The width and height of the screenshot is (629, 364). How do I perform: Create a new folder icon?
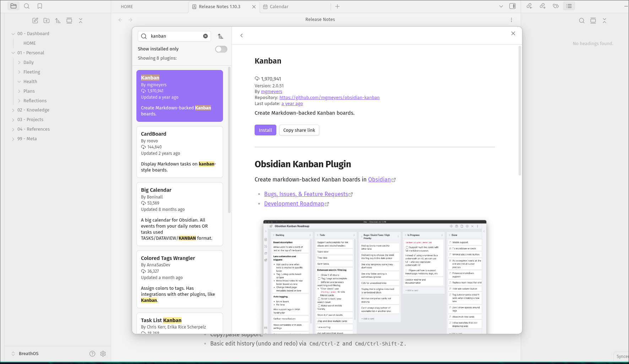pos(47,21)
